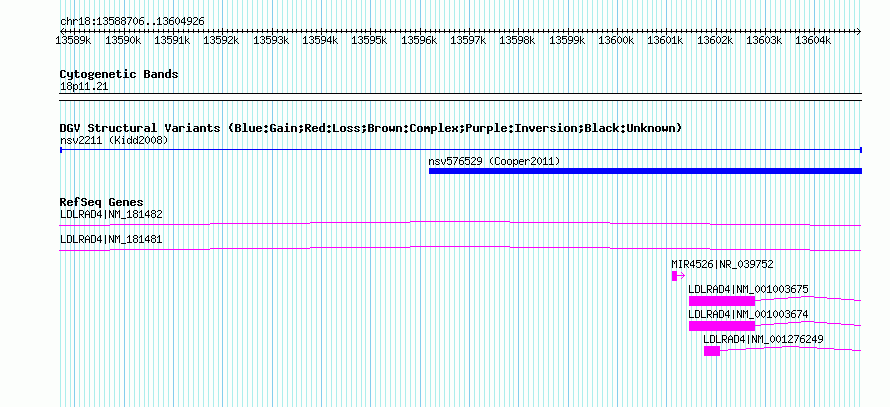Viewport: 890px width, 407px height.
Task: Click the 13595k ruler tick label
Action: [x=370, y=40]
